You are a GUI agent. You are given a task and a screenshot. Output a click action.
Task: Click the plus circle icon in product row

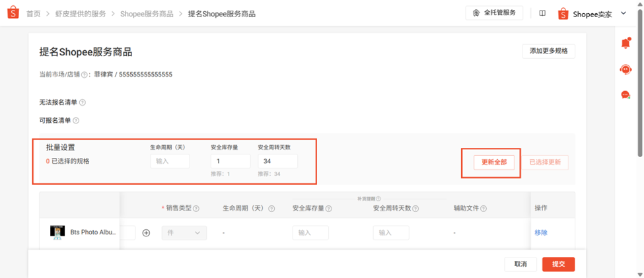tap(146, 233)
